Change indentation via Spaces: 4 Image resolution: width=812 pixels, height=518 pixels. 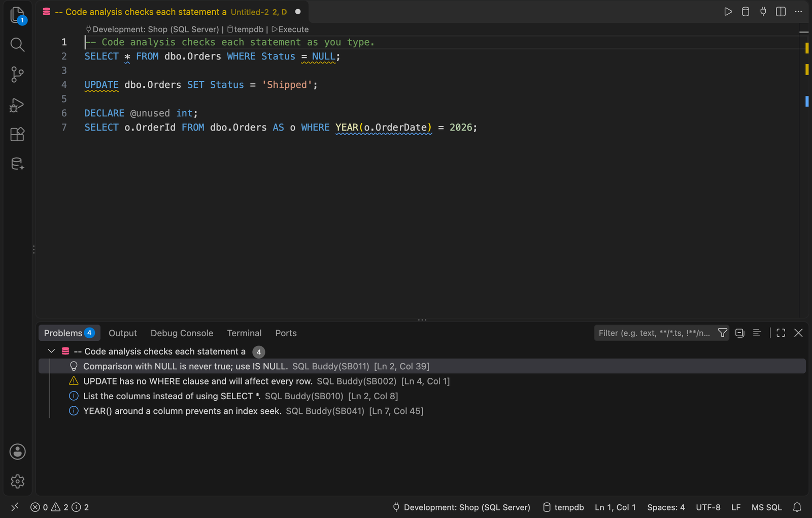coord(666,507)
